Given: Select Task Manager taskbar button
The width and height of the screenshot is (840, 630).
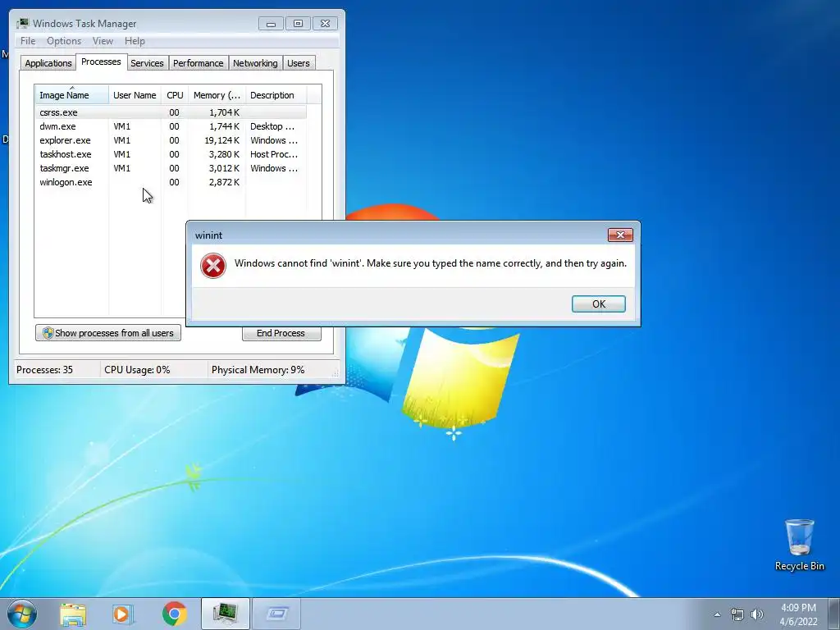Looking at the screenshot, I should pyautogui.click(x=225, y=614).
